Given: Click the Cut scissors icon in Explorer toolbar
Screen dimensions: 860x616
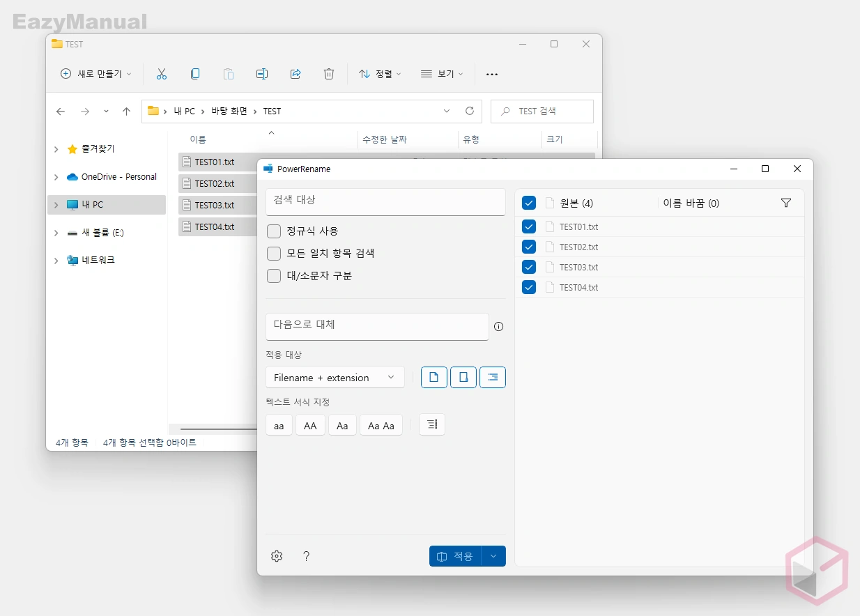Looking at the screenshot, I should (x=162, y=74).
